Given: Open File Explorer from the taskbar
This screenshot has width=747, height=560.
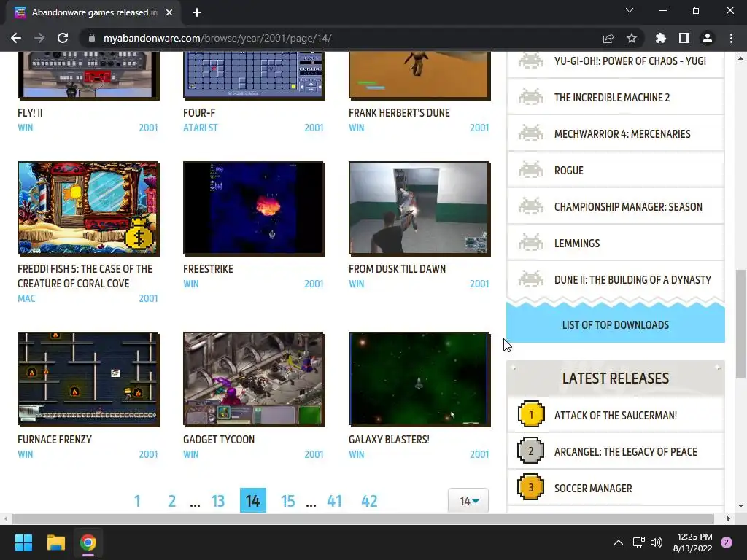Looking at the screenshot, I should pos(55,542).
